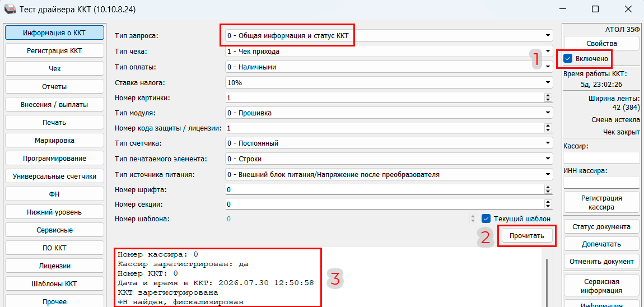Open the Тип счетчика dropdown

coord(389,143)
